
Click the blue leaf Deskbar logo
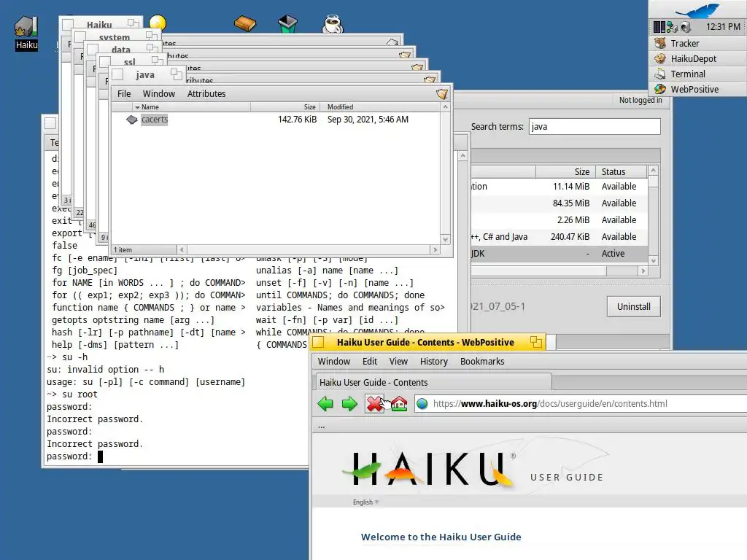[697, 9]
